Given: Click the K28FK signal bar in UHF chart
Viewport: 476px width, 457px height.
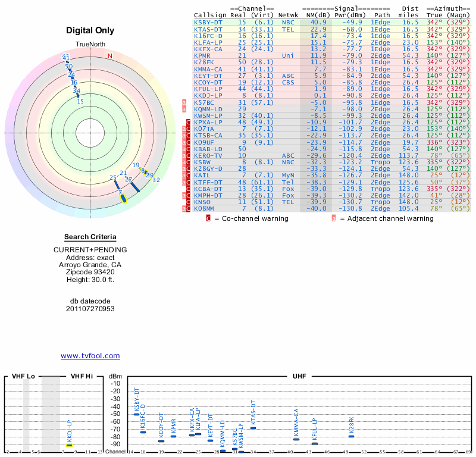Looking at the screenshot, I should pos(352,436).
